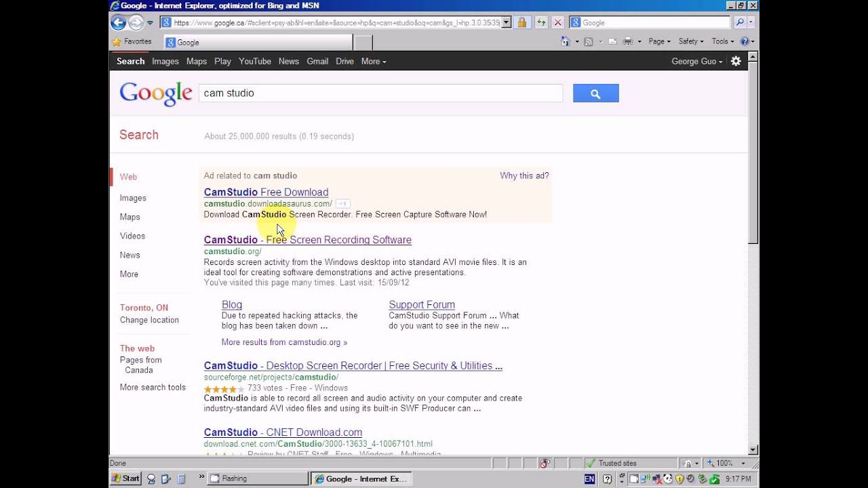Open the Tools menu
Viewport: 868px width, 488px height.
pos(722,41)
